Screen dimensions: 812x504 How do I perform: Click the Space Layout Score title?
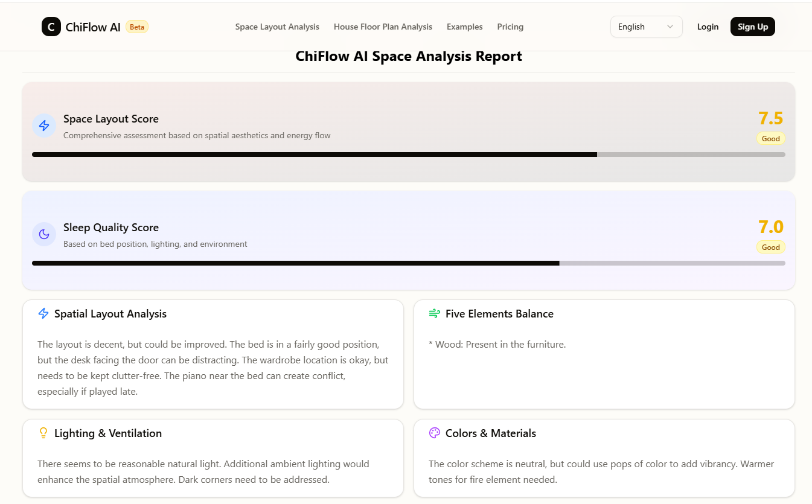click(x=111, y=119)
